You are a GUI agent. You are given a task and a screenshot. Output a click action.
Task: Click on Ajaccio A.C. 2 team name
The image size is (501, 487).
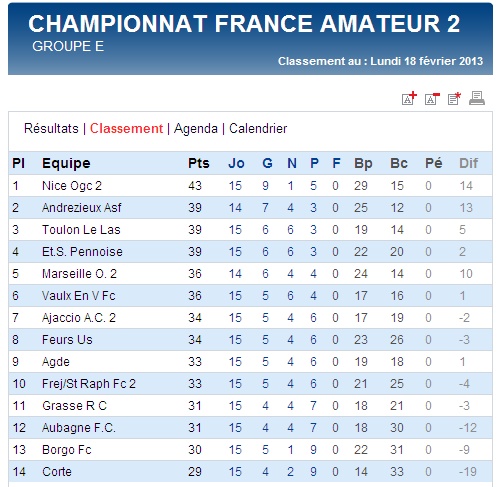pos(79,318)
